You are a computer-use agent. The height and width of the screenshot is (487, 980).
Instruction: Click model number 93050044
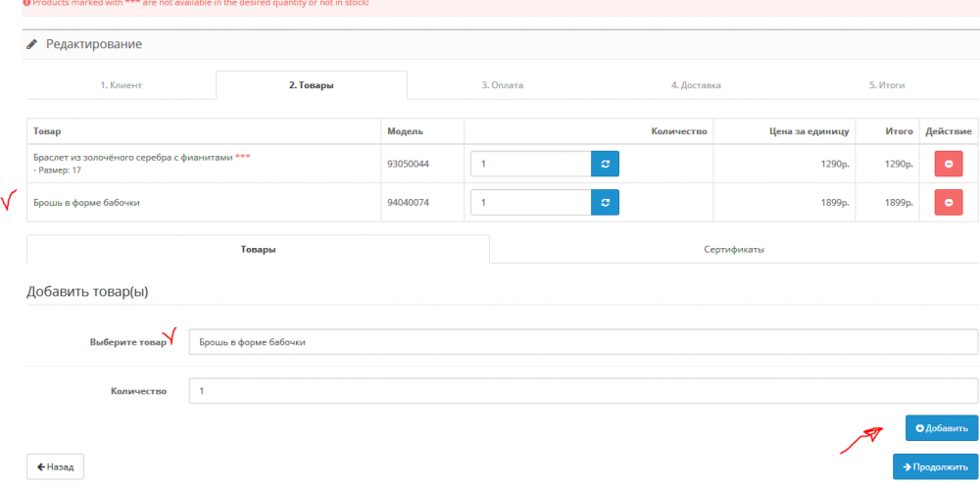408,164
